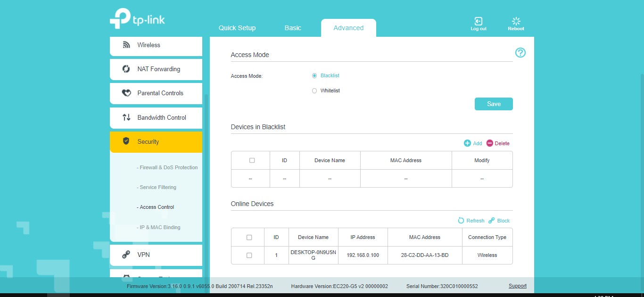Refresh the online devices list
This screenshot has width=644, height=297.
(x=461, y=221)
